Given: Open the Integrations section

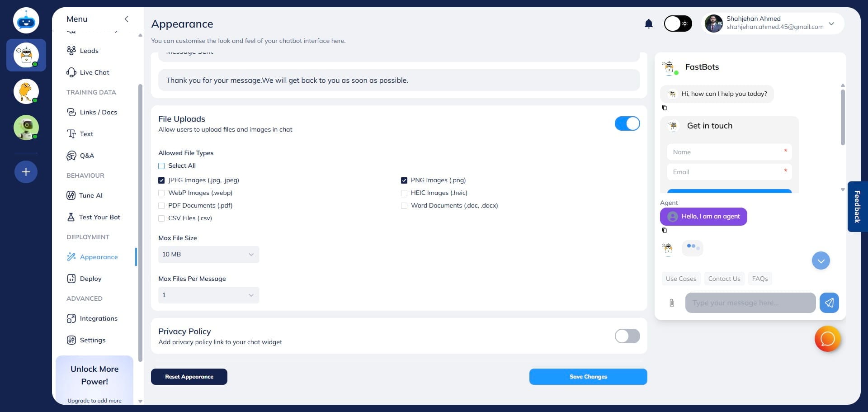Looking at the screenshot, I should pyautogui.click(x=98, y=318).
